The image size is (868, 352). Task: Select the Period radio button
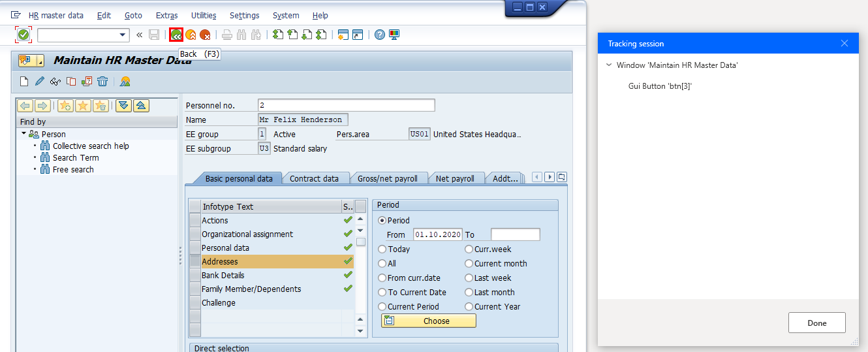pos(382,220)
